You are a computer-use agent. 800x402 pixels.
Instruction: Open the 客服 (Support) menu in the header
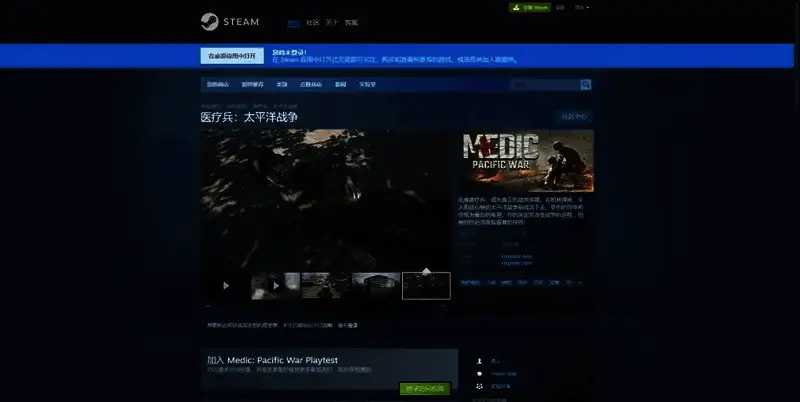tap(351, 22)
